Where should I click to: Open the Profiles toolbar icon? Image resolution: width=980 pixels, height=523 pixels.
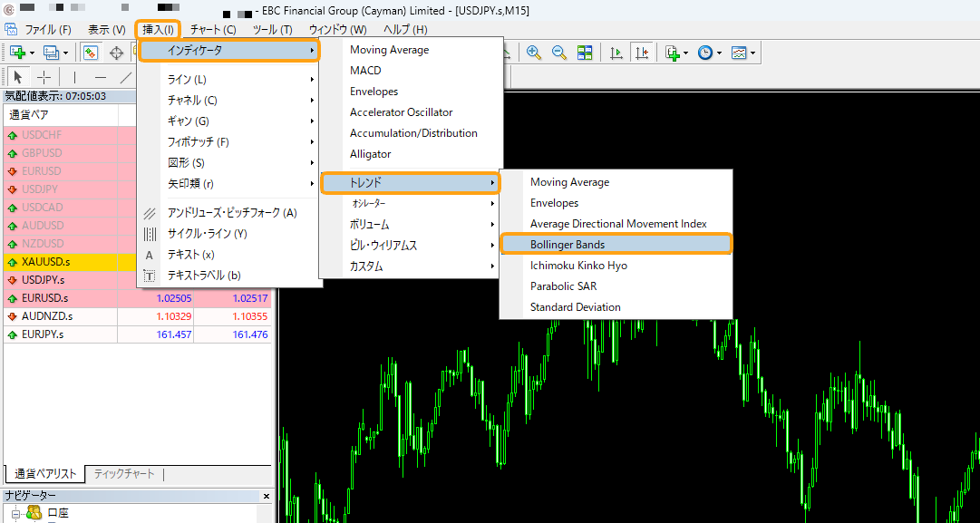51,53
